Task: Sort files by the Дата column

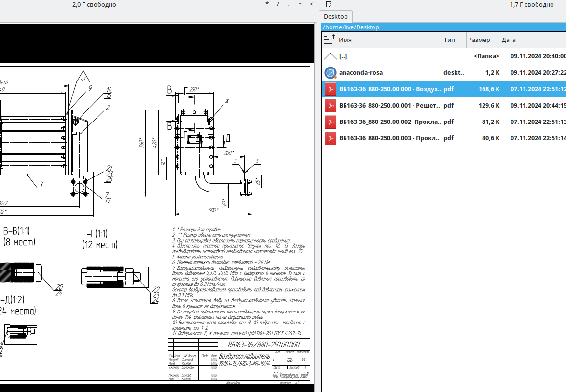Action: click(x=509, y=40)
